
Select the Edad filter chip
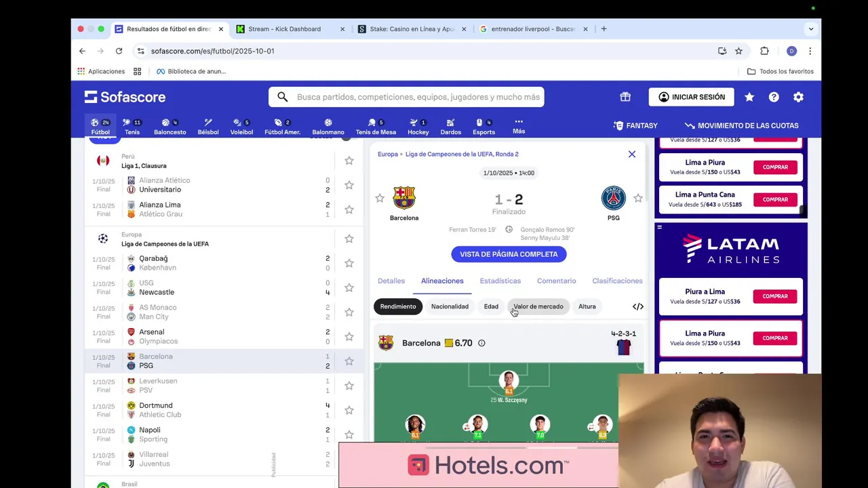(491, 306)
